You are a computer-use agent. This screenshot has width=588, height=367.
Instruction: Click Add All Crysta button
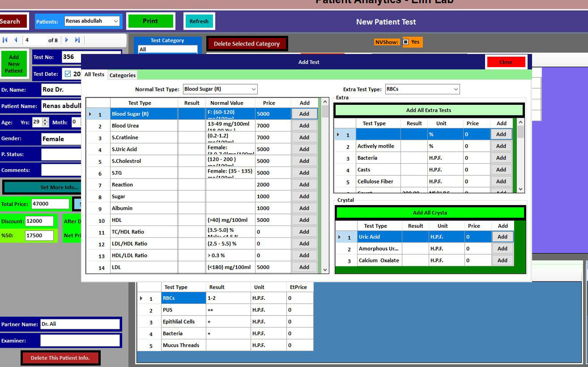(x=430, y=213)
